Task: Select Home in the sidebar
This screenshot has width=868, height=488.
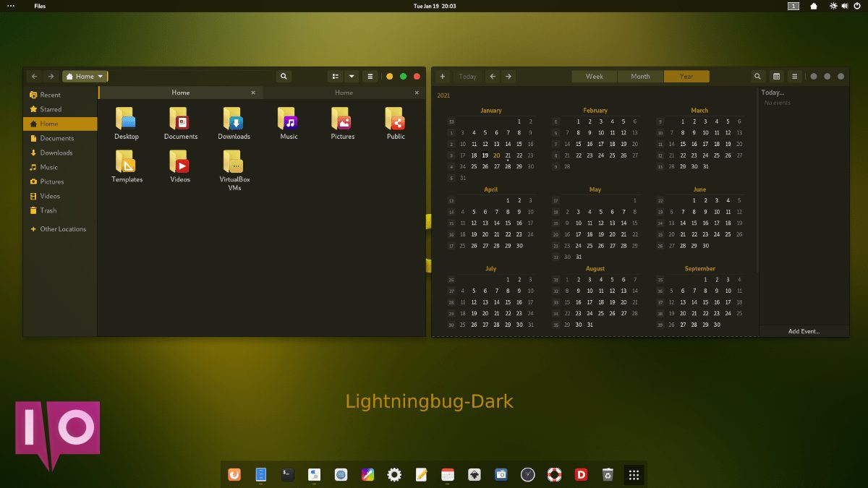Action: tap(60, 124)
